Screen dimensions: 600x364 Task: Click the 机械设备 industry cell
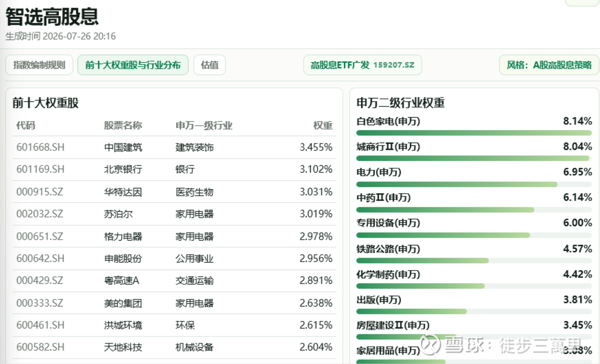[194, 347]
